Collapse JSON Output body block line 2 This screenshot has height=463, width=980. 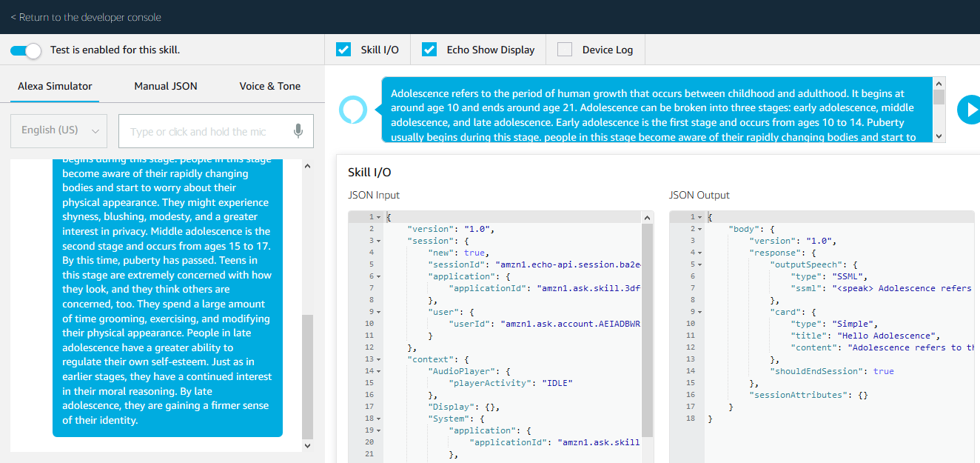click(699, 229)
